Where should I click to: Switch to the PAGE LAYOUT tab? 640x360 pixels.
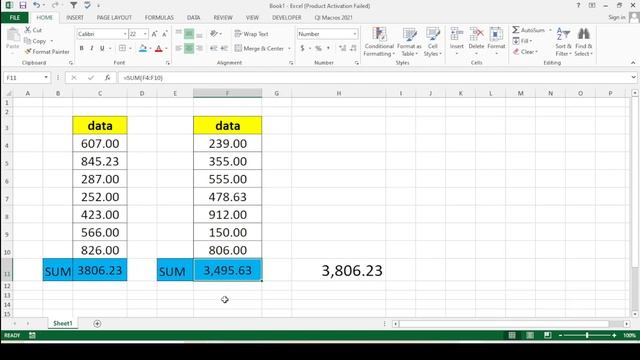[114, 18]
